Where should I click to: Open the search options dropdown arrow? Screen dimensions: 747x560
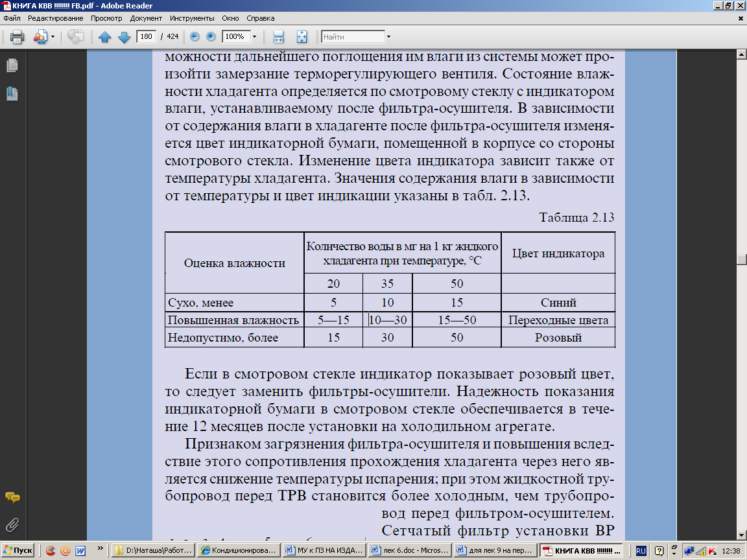[389, 37]
